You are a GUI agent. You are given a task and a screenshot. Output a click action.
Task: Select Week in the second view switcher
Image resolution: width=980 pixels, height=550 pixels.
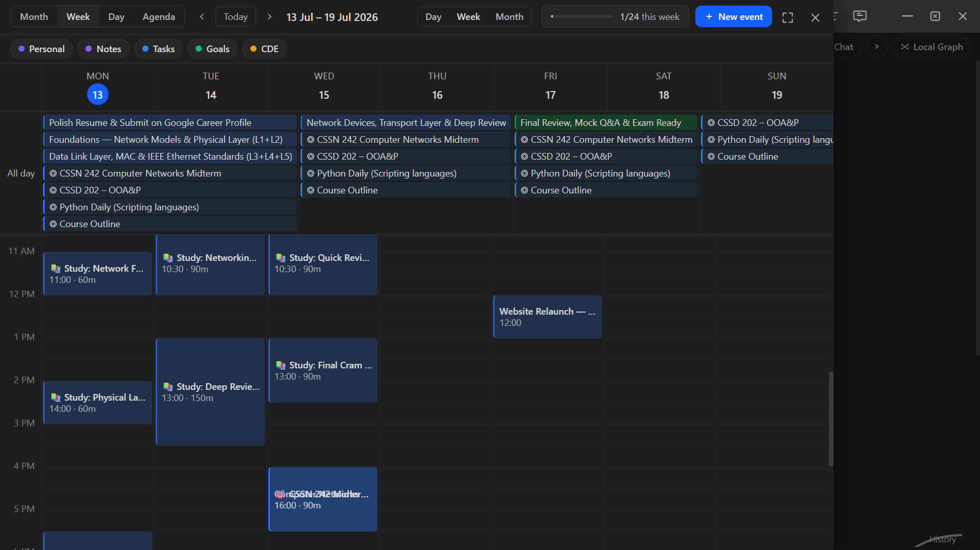coord(468,16)
